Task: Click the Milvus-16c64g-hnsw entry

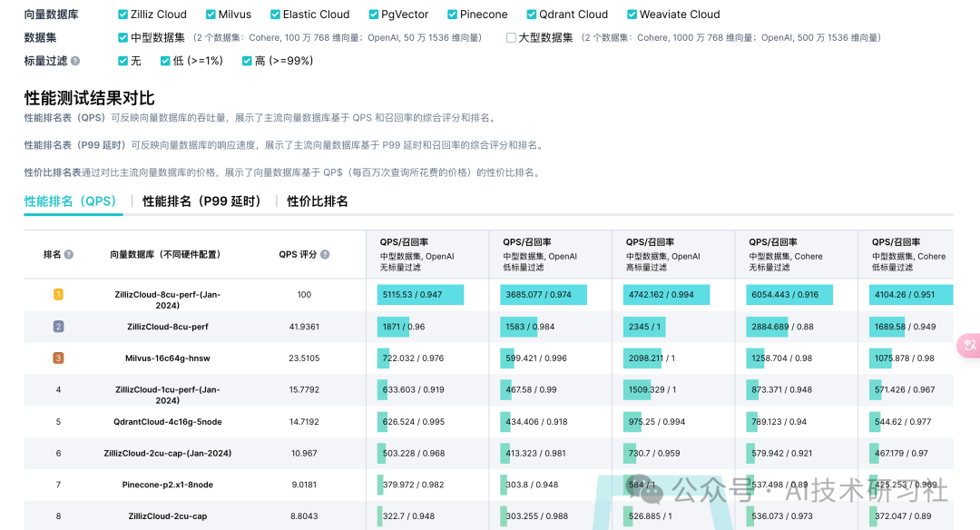Action: 168,358
